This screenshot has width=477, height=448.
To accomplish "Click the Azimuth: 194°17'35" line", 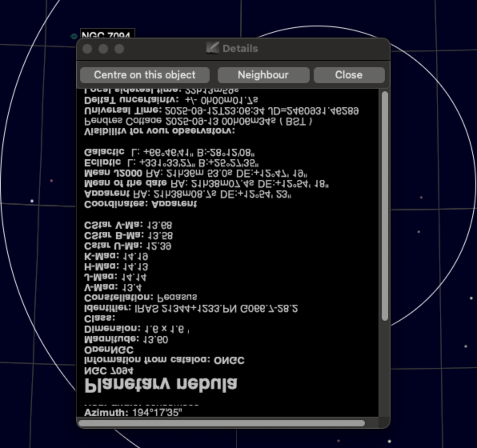I will click(133, 413).
